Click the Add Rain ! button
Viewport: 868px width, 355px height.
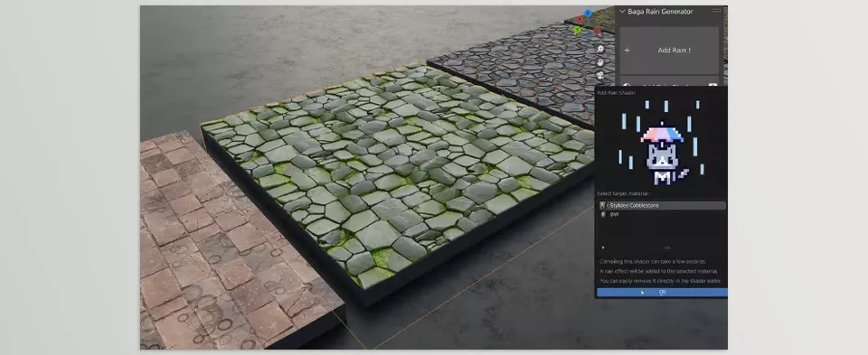(x=669, y=51)
